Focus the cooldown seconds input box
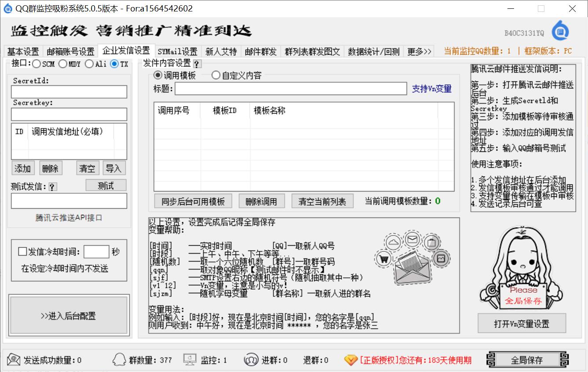This screenshot has height=372, width=588. tap(96, 251)
